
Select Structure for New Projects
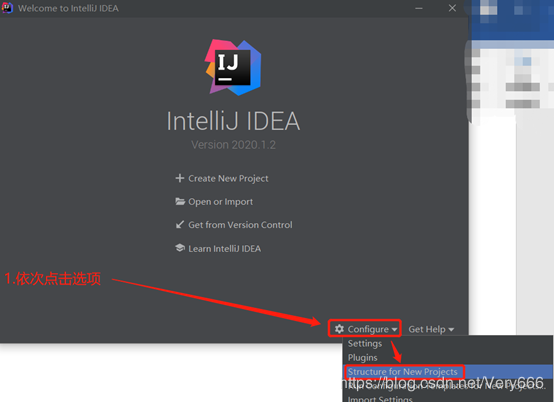402,372
